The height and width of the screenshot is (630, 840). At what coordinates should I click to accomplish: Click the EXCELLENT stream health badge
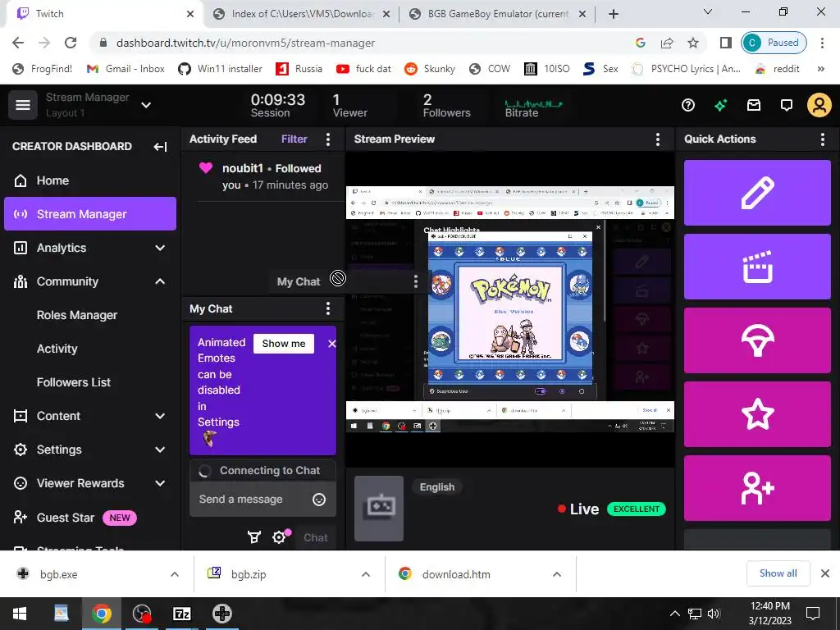[x=637, y=509]
